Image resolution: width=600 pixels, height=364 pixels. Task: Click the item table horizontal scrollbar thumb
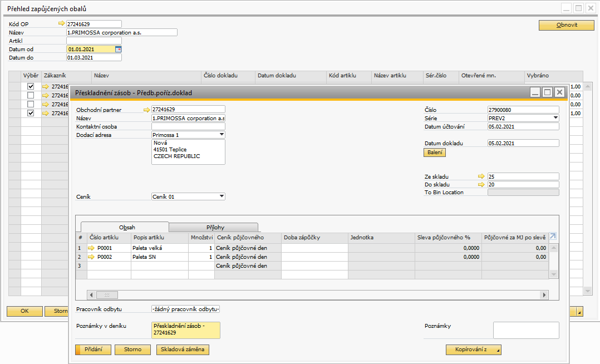pos(107,295)
